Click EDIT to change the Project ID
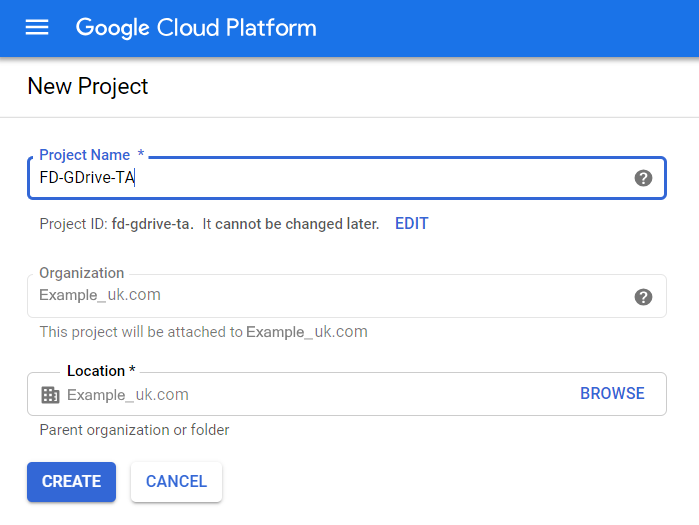 tap(411, 224)
